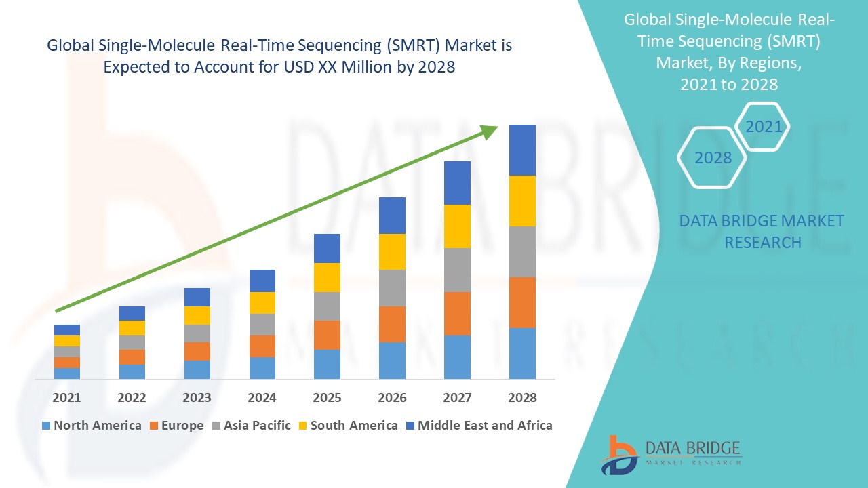
Task: Click the hexagon labeled 2028
Action: (712, 158)
